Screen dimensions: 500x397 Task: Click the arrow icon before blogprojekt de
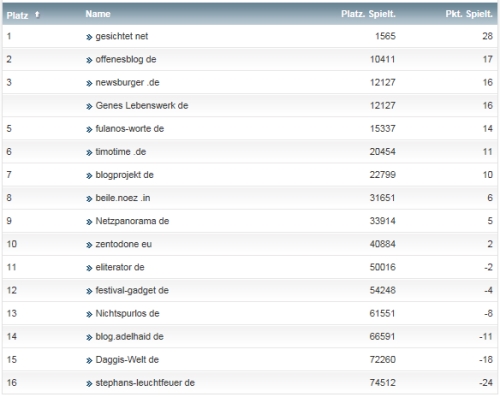tap(89, 176)
